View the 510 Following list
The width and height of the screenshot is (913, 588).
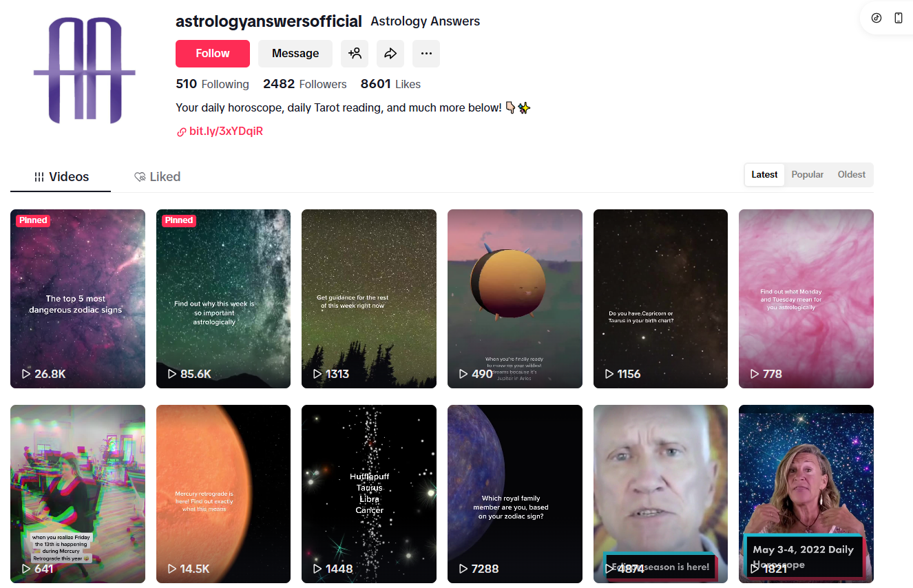pos(212,84)
